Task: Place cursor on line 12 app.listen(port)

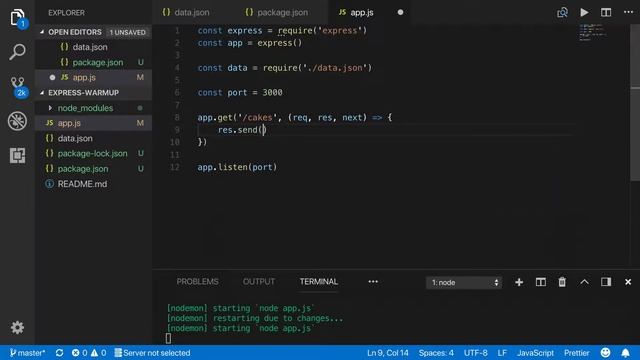Action: coord(237,167)
